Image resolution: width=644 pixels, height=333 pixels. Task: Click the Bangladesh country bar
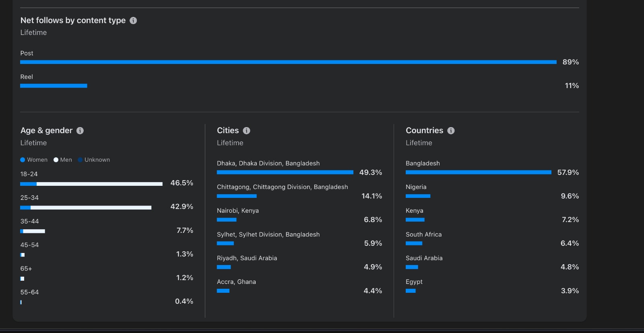[x=478, y=172]
